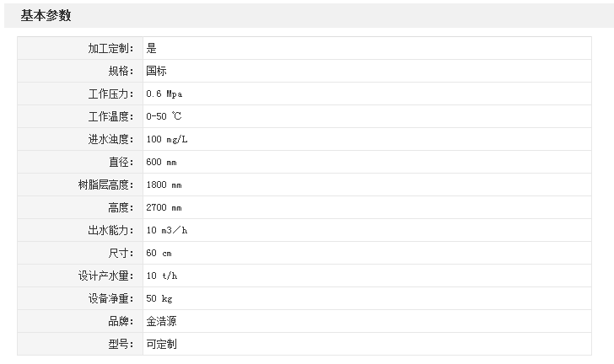
Task: Click the 工作压力 label
Action: pos(110,94)
